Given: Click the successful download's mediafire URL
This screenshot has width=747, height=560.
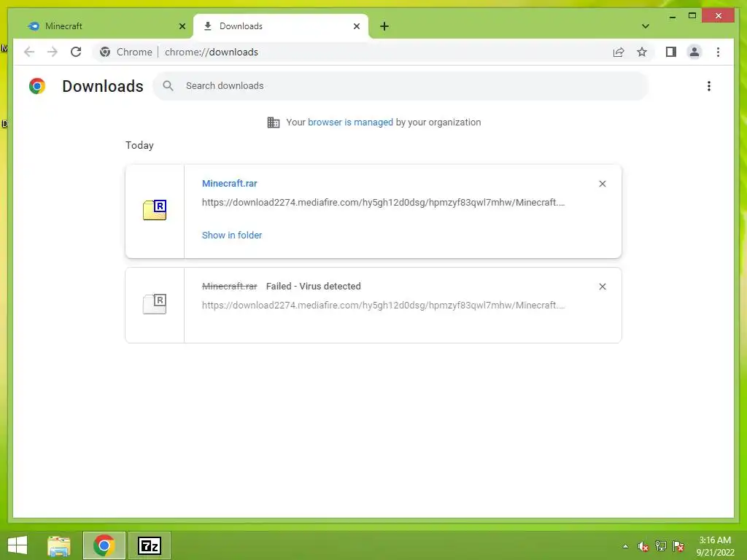Looking at the screenshot, I should point(383,203).
